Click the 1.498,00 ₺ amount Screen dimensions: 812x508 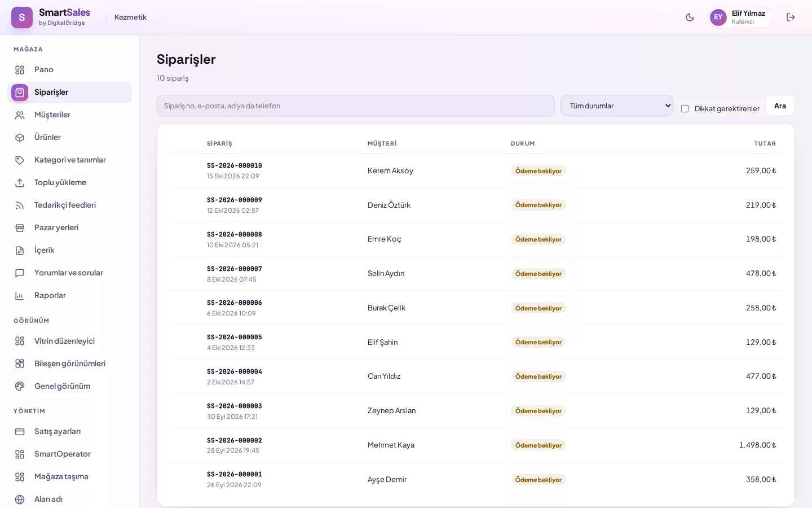758,445
